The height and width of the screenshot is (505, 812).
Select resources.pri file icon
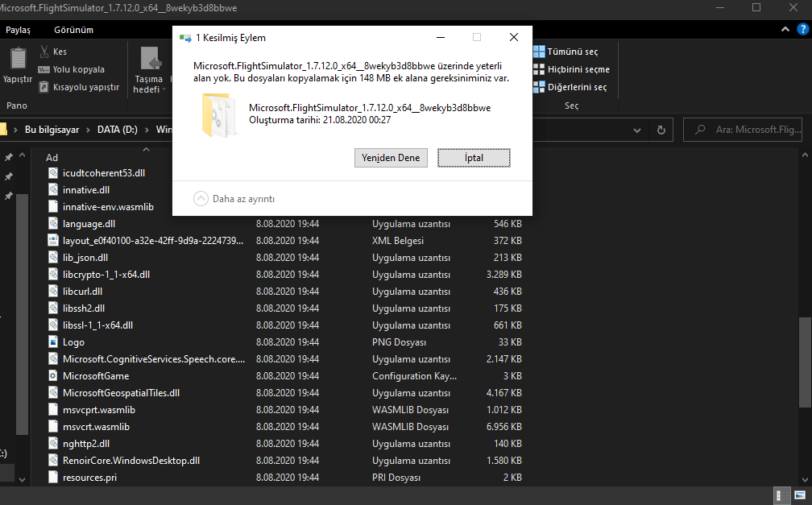coord(53,478)
